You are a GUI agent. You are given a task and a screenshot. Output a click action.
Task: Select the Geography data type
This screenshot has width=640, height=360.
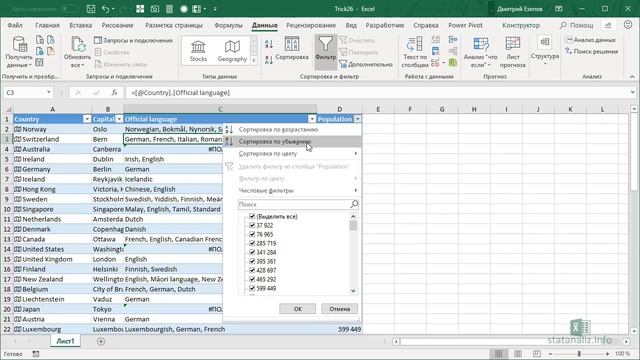coord(232,51)
